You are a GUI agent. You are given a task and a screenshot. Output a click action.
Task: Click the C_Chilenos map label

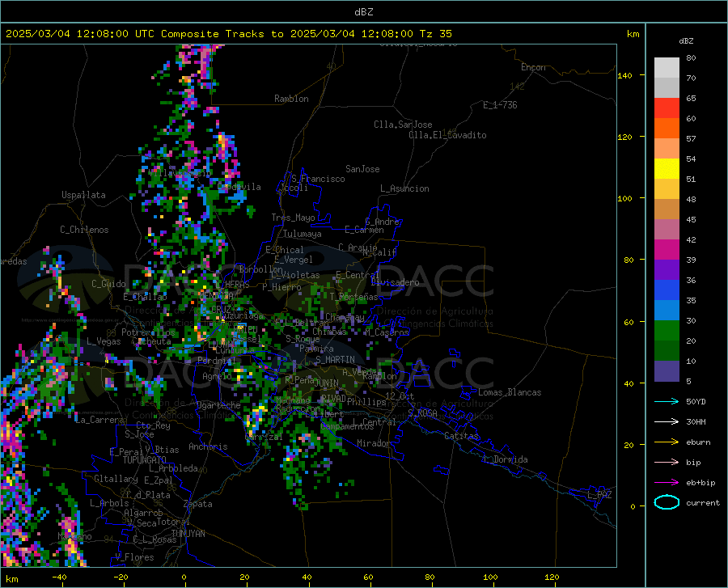coord(84,230)
